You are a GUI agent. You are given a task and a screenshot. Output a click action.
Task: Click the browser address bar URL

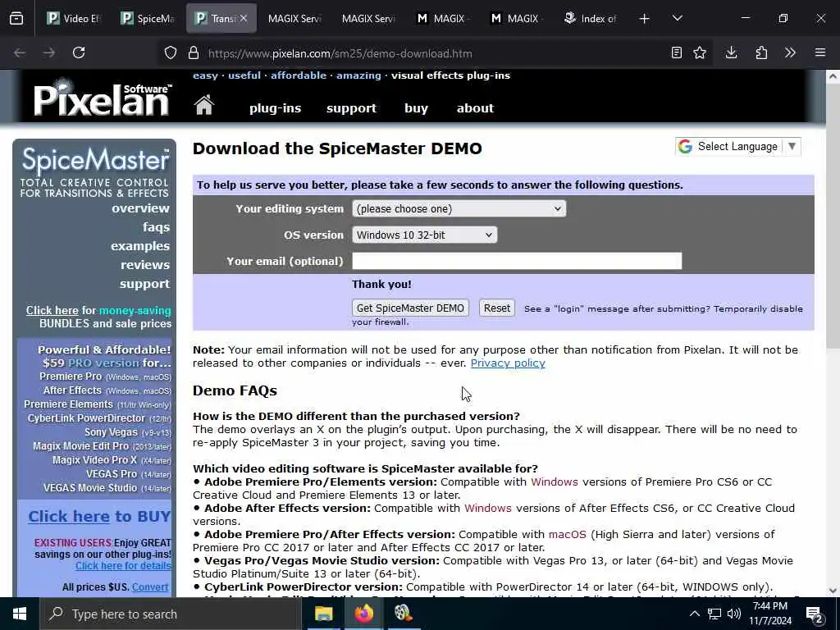tap(340, 53)
